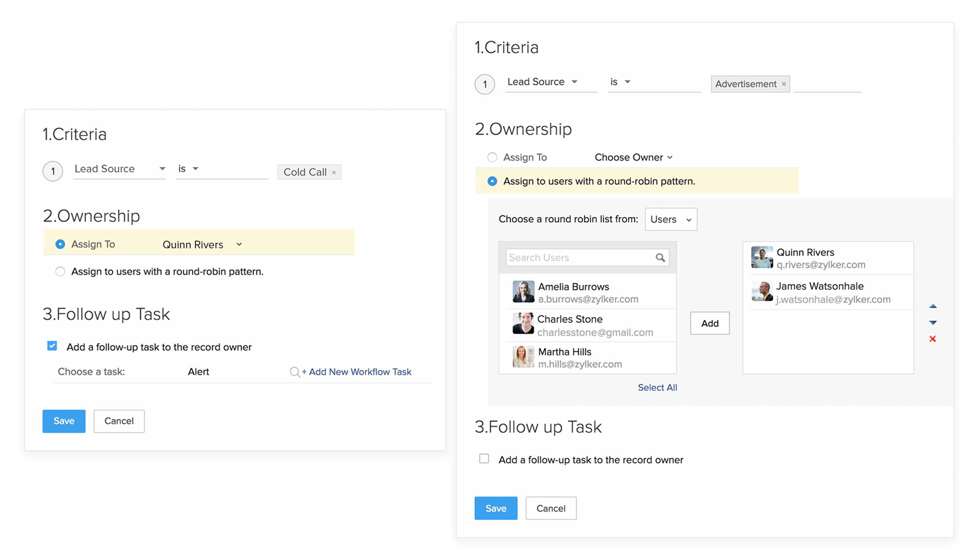This screenshot has width=979, height=560.
Task: Cancel the Advertisement rule
Action: 551,508
